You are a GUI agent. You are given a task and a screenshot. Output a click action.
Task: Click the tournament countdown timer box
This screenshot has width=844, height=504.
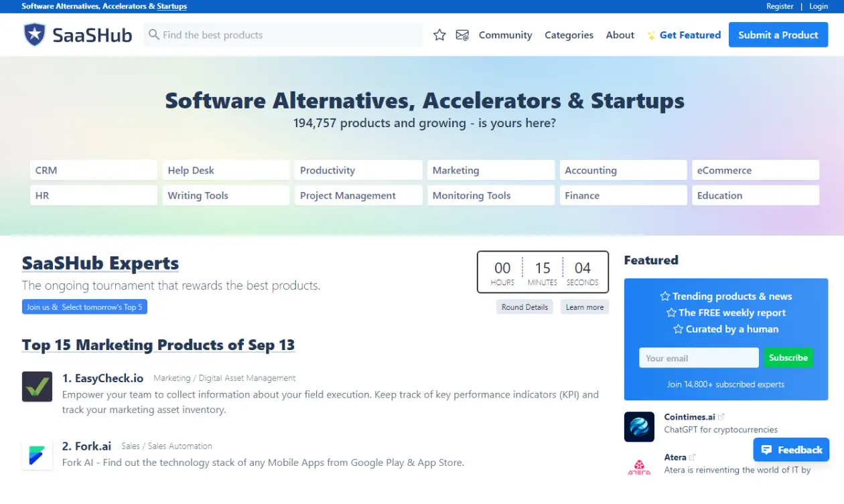(543, 272)
